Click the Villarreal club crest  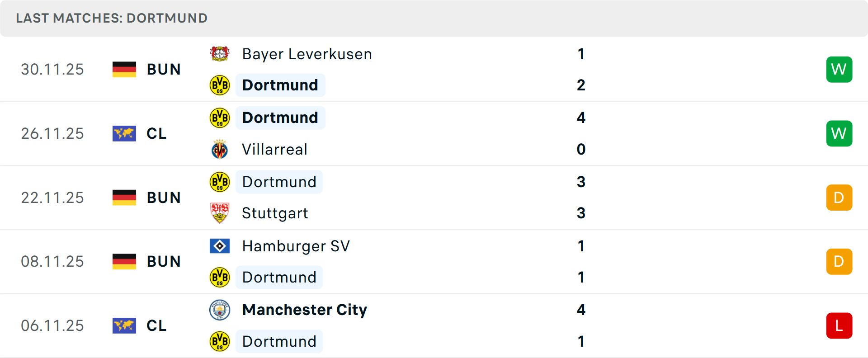coord(220,149)
